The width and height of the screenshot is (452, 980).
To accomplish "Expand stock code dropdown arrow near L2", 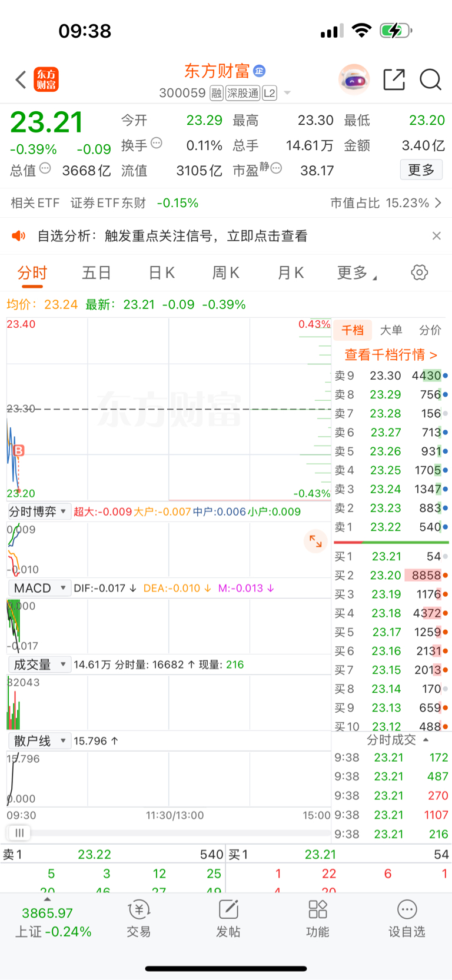I will point(287,93).
